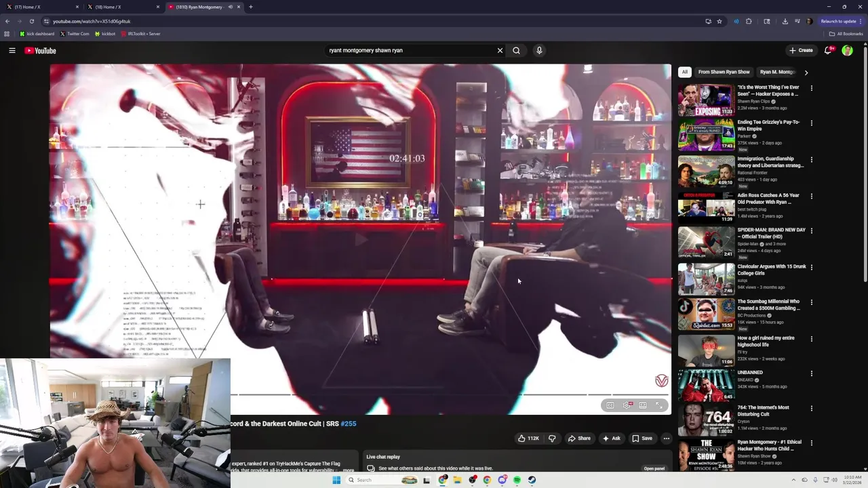Go to YouTube home via logo

point(41,51)
